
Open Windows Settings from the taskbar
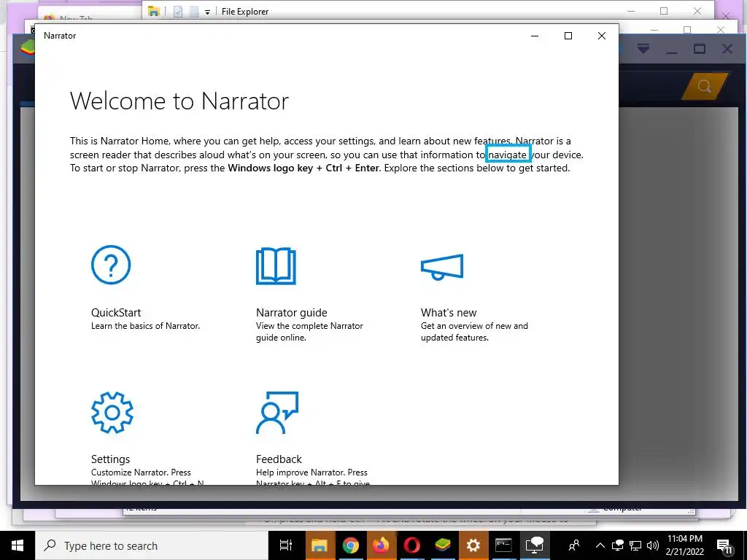coord(473,545)
